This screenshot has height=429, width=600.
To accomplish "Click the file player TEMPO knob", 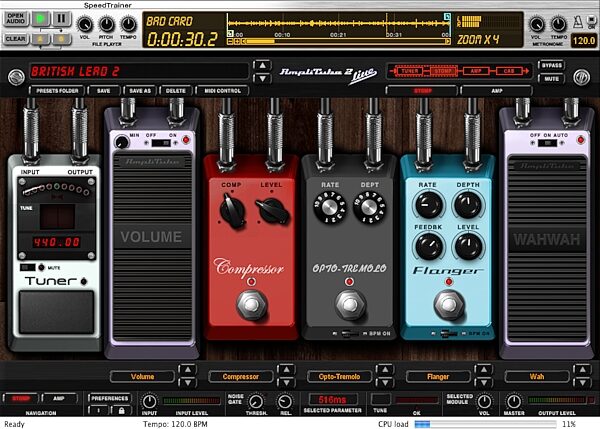I will coord(128,24).
